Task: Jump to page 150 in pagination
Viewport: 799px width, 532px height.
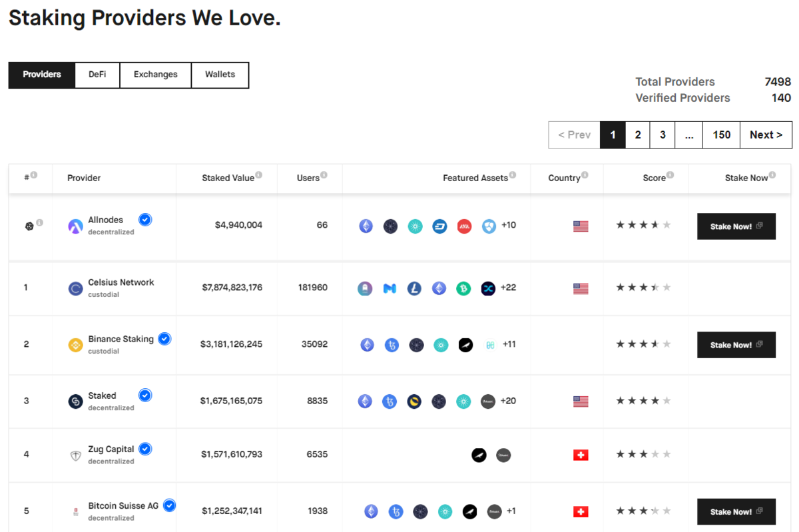Action: [722, 134]
